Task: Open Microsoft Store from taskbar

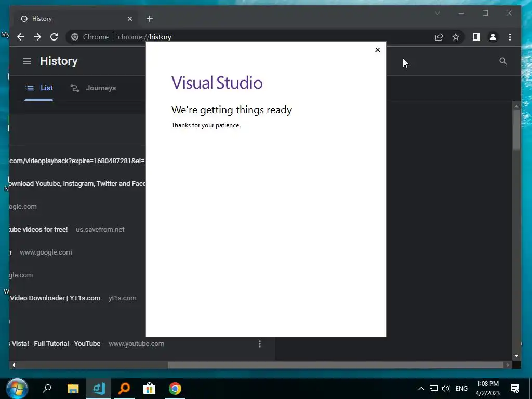Action: 149,389
